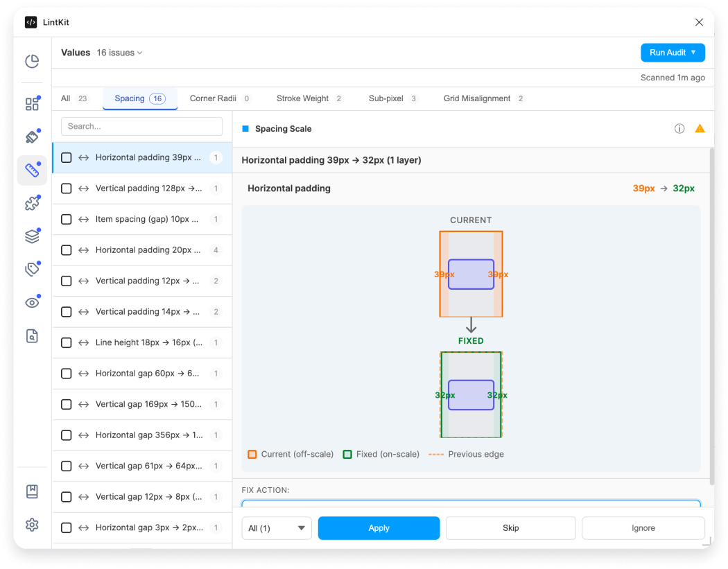This screenshot has height=569, width=728.
Task: Switch to the Spacing tab
Action: pyautogui.click(x=140, y=98)
